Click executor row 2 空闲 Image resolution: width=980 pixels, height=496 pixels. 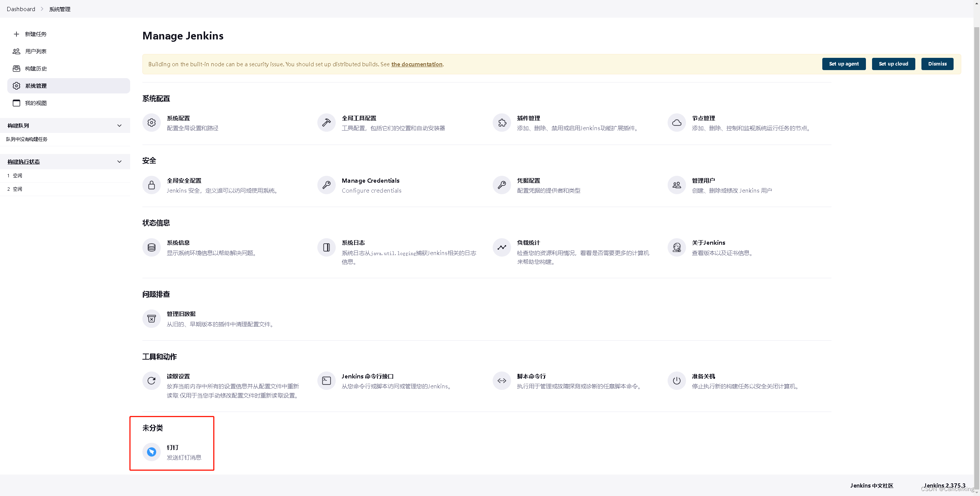[65, 189]
